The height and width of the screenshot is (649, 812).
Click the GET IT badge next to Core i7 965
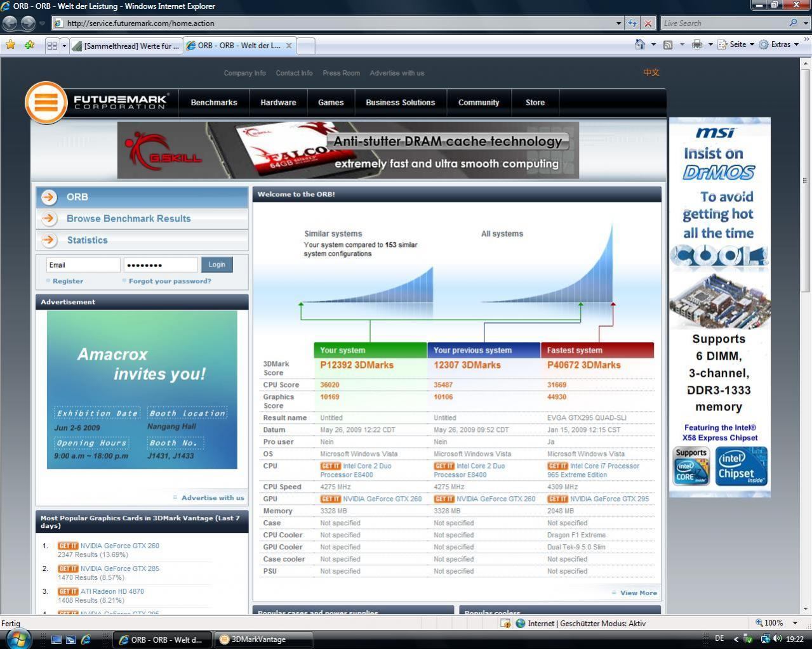[557, 466]
